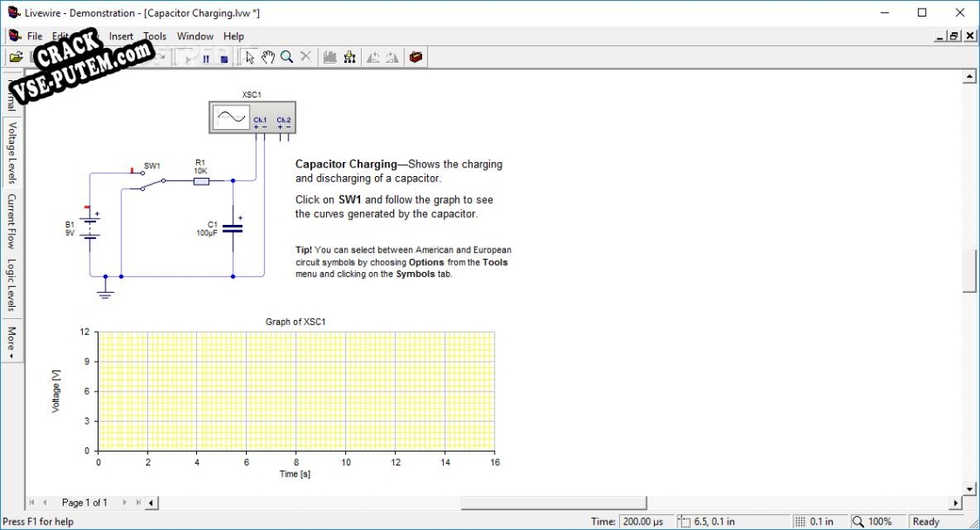
Task: Select the arrow pointer tool
Action: [x=249, y=58]
